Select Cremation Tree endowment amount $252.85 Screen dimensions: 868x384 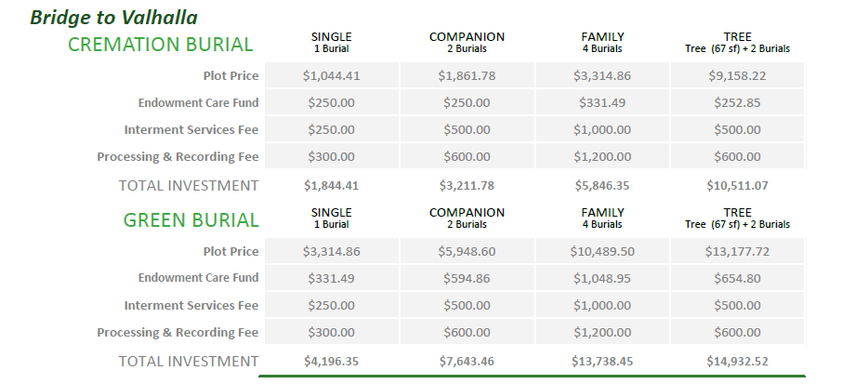point(738,103)
